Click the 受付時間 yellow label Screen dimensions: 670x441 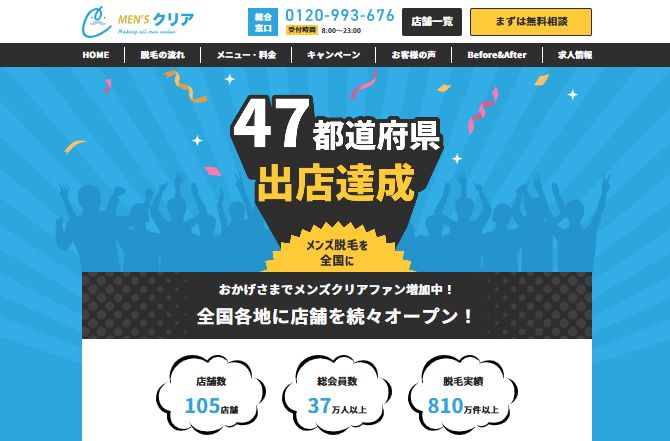(x=302, y=30)
